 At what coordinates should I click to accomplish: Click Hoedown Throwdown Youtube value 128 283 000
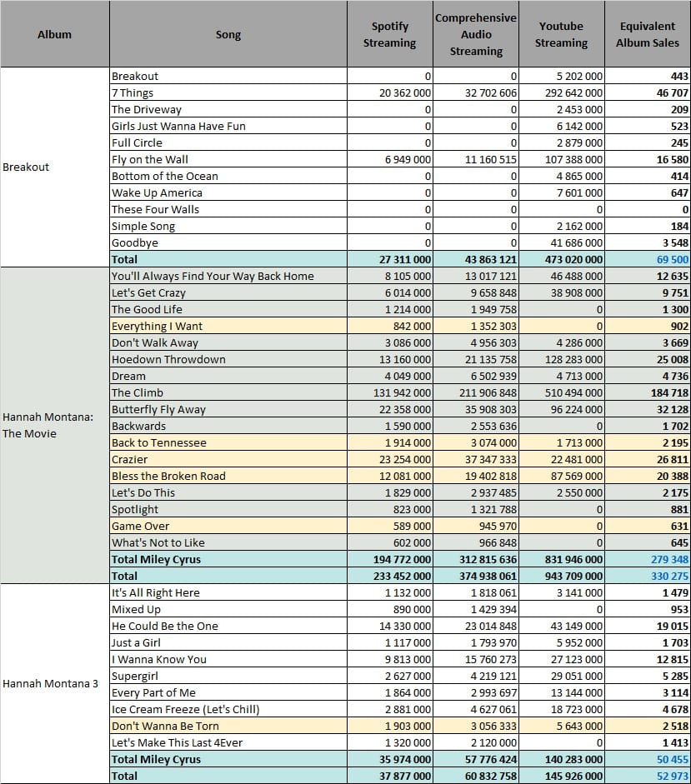click(x=562, y=359)
